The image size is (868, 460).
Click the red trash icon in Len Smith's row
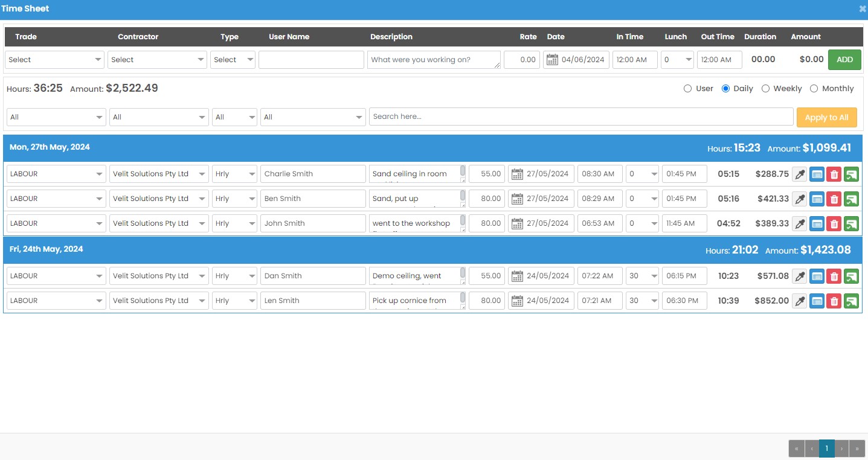(834, 301)
